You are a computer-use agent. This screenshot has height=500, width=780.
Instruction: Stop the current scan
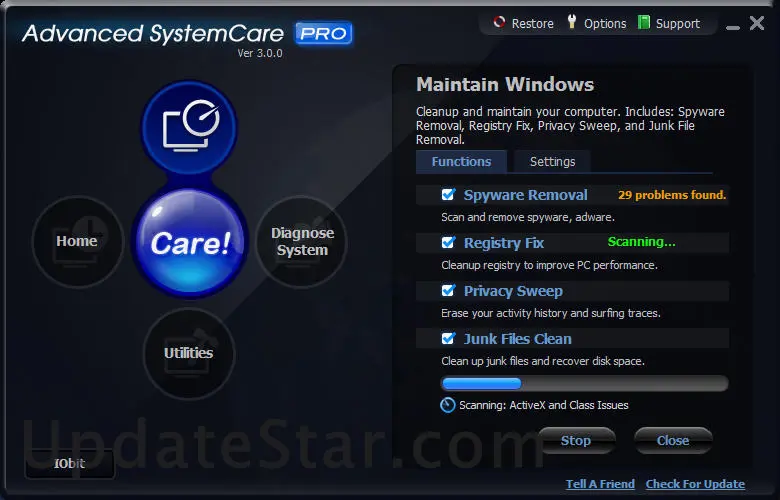coord(576,440)
